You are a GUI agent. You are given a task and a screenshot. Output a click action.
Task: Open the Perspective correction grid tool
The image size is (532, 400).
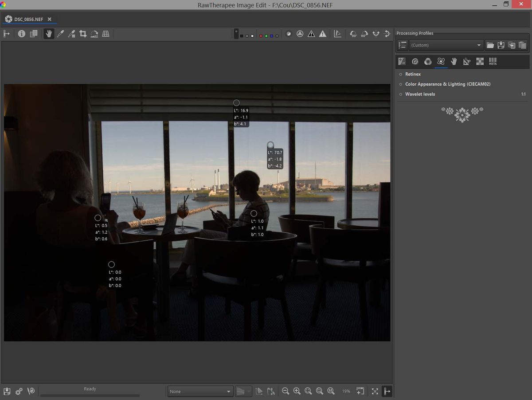(x=106, y=34)
